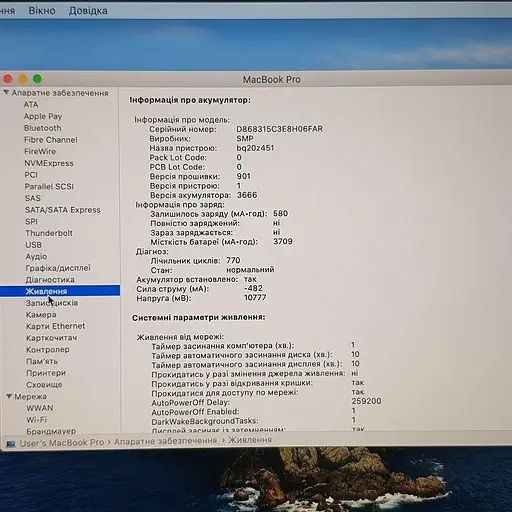Close the MacBook Pro window
Screen dimensions: 512x512
8,79
